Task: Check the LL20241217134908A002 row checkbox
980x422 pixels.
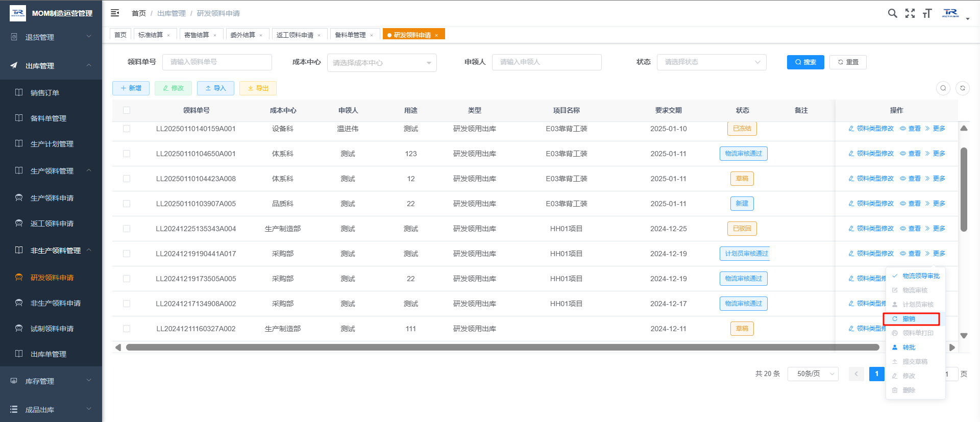Action: coord(127,304)
